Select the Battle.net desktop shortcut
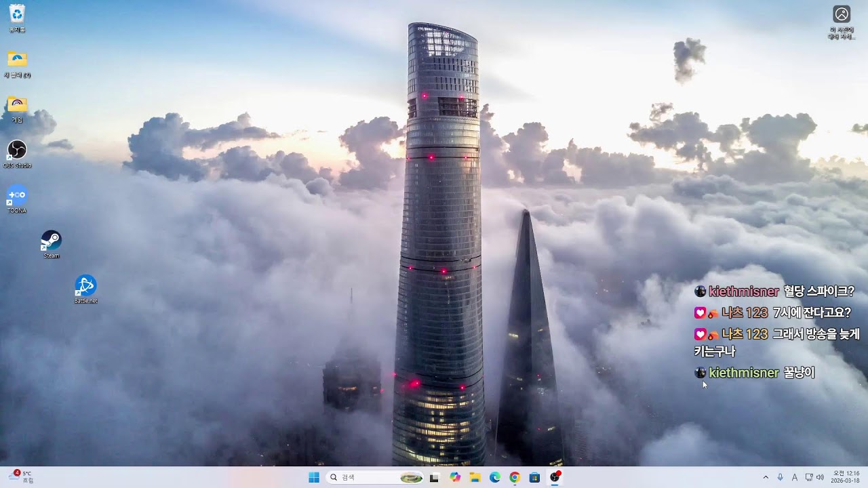 point(85,289)
